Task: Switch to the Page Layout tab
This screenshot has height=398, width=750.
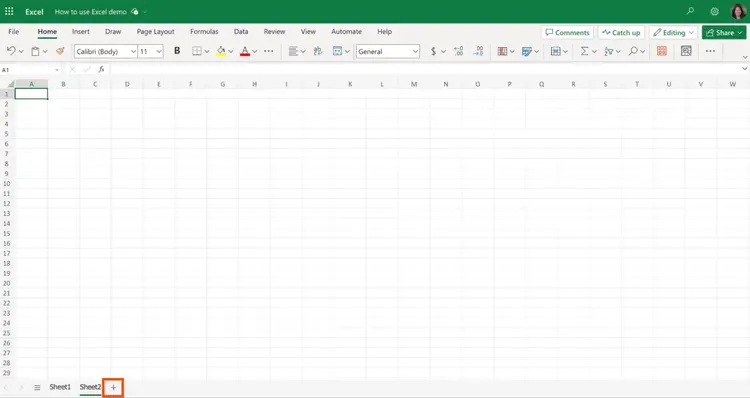Action: coord(155,32)
